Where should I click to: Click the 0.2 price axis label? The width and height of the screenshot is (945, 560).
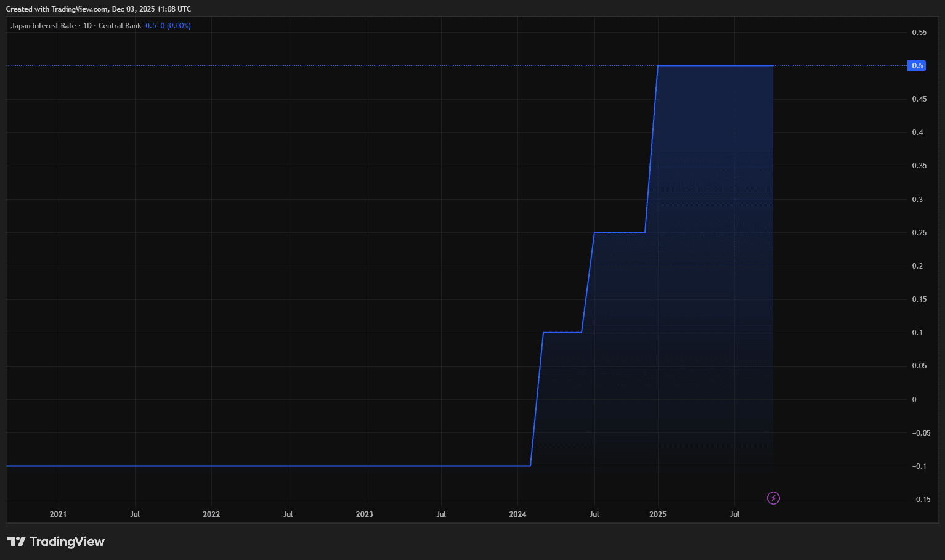(x=917, y=266)
